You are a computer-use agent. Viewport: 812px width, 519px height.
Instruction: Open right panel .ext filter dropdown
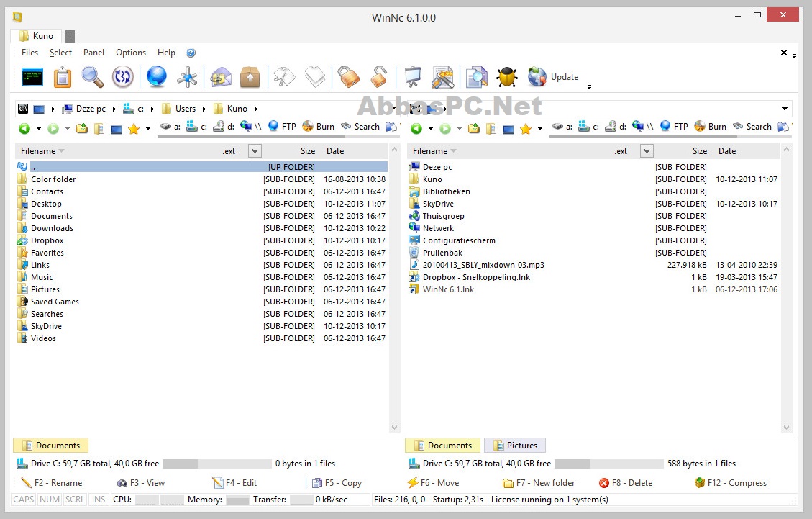click(647, 151)
